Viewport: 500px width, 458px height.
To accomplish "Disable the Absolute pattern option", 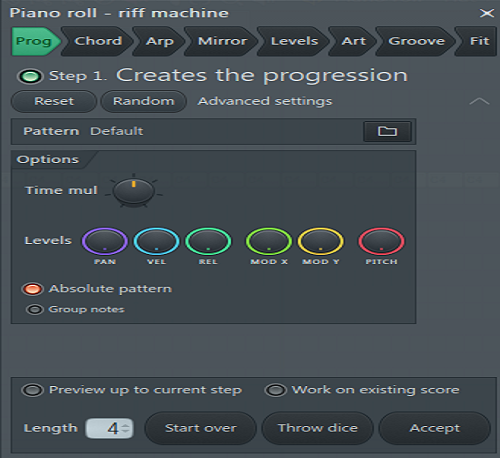I will [x=32, y=289].
